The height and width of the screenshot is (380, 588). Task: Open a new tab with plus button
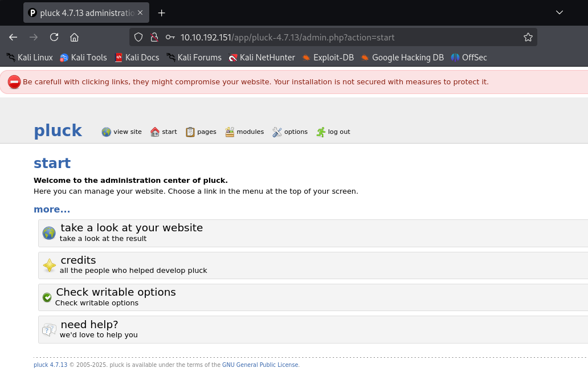pos(162,13)
